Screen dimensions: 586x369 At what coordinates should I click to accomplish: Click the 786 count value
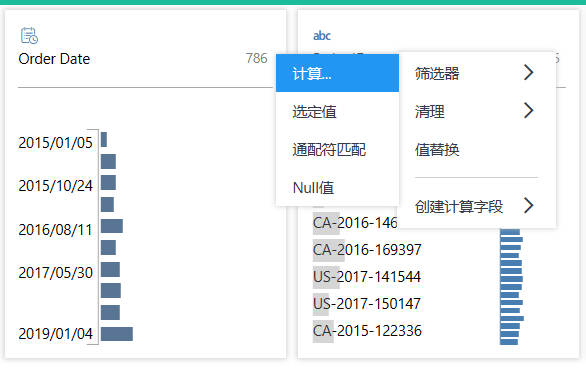tap(256, 58)
